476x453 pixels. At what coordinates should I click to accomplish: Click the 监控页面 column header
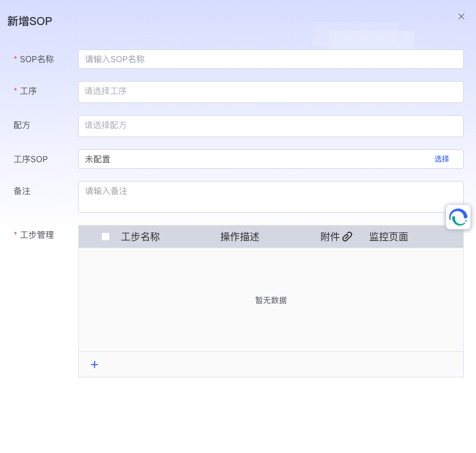tap(388, 237)
